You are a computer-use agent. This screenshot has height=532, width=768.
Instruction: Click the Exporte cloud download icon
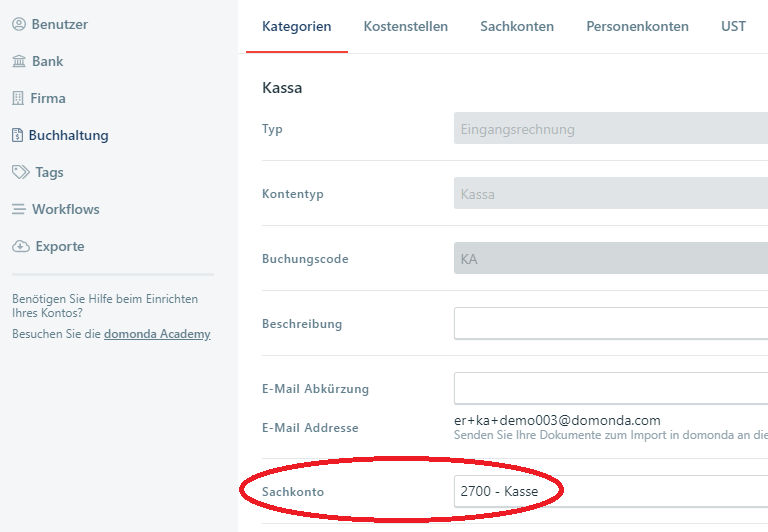click(x=20, y=246)
